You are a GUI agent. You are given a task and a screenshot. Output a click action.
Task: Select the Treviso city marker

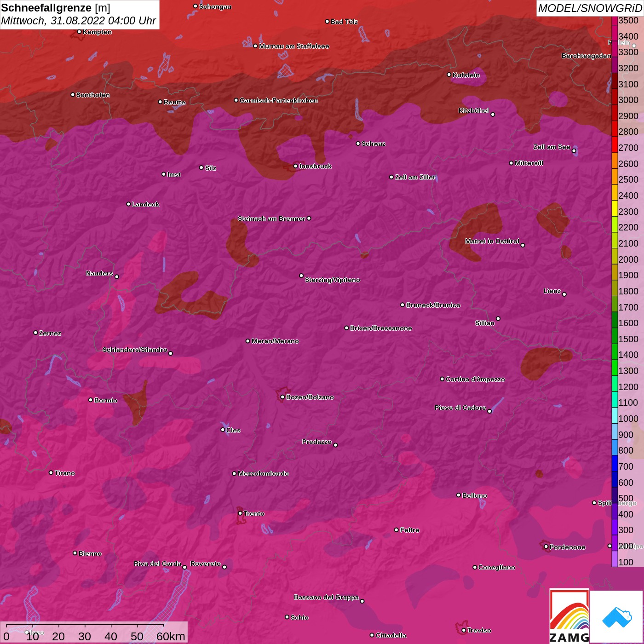click(464, 630)
